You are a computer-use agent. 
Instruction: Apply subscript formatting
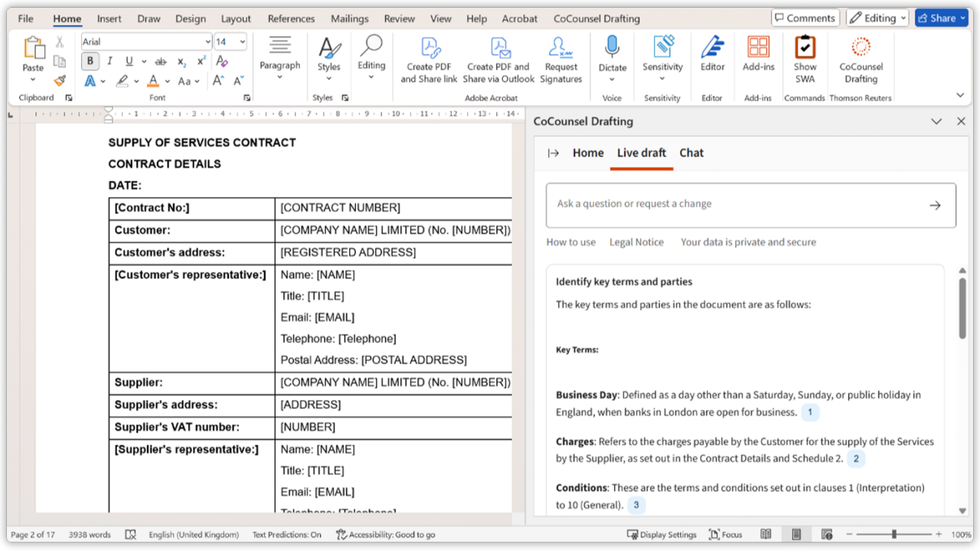[x=181, y=61]
